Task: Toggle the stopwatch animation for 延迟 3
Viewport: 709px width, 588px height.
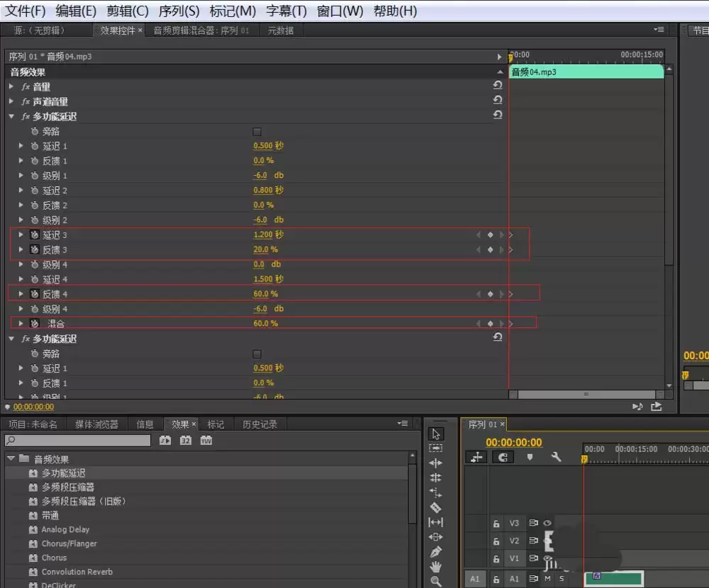Action: 34,234
